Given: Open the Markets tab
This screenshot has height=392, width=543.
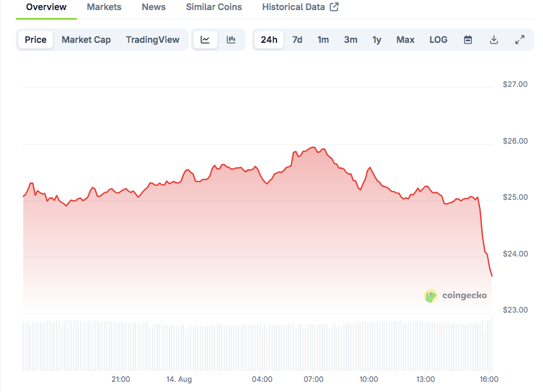Looking at the screenshot, I should (104, 7).
